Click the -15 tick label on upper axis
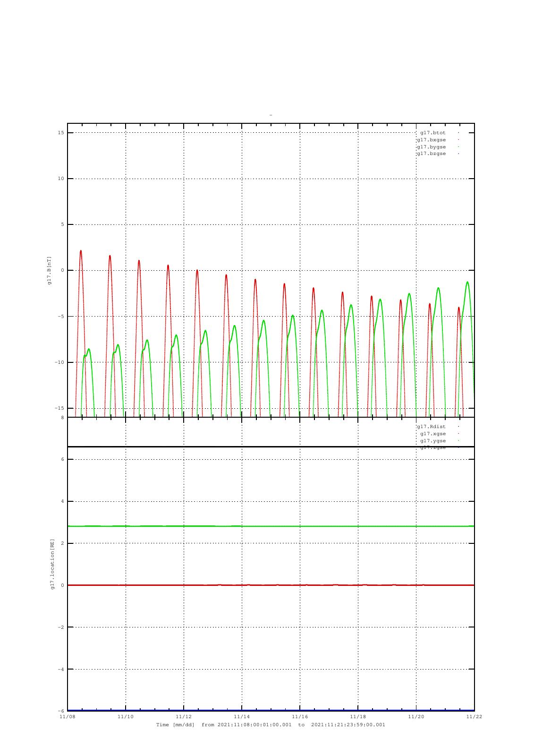 click(x=60, y=408)
